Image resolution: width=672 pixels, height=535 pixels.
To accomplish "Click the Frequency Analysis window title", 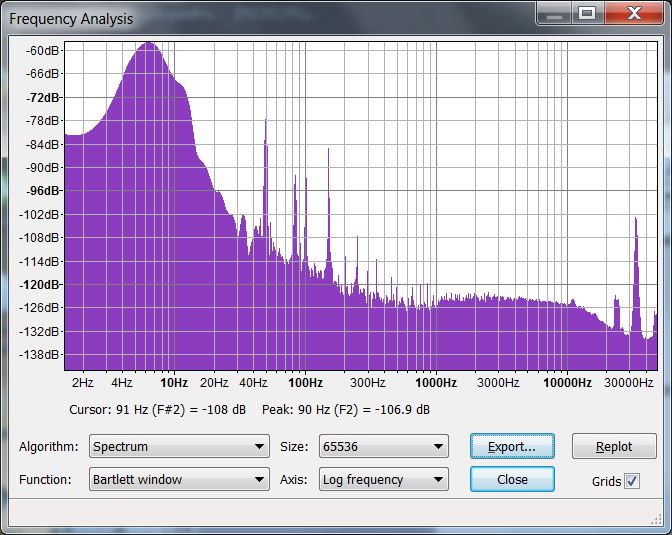I will pyautogui.click(x=71, y=19).
